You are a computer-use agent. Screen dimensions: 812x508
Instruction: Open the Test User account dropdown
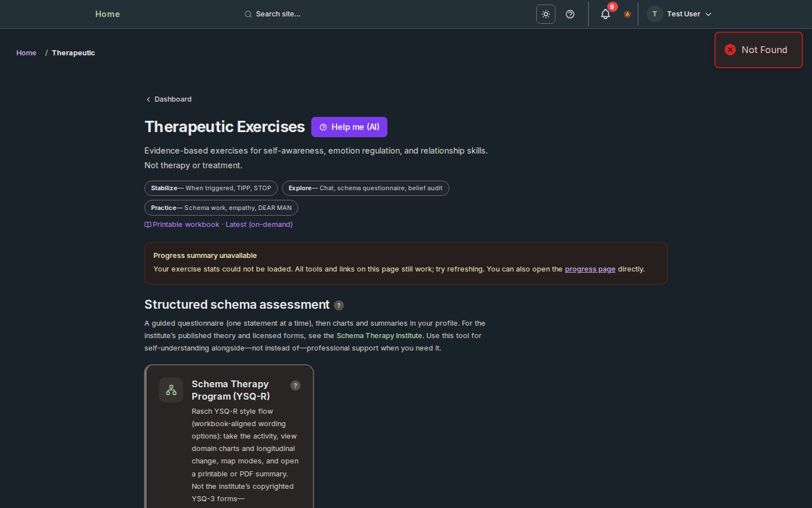point(684,14)
